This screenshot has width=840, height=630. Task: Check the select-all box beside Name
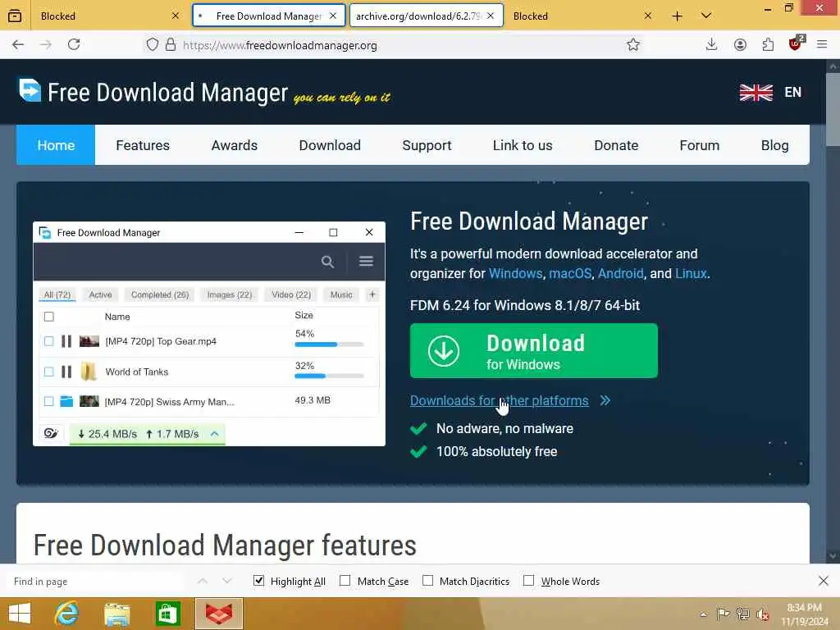pos(48,317)
